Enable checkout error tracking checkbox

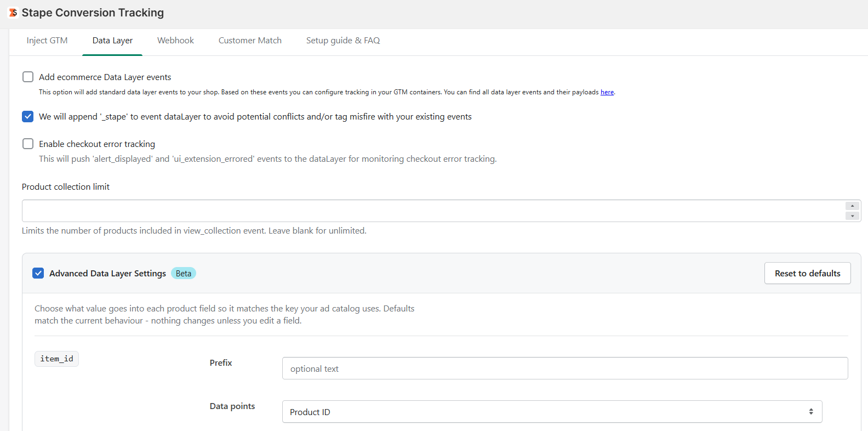(x=28, y=144)
